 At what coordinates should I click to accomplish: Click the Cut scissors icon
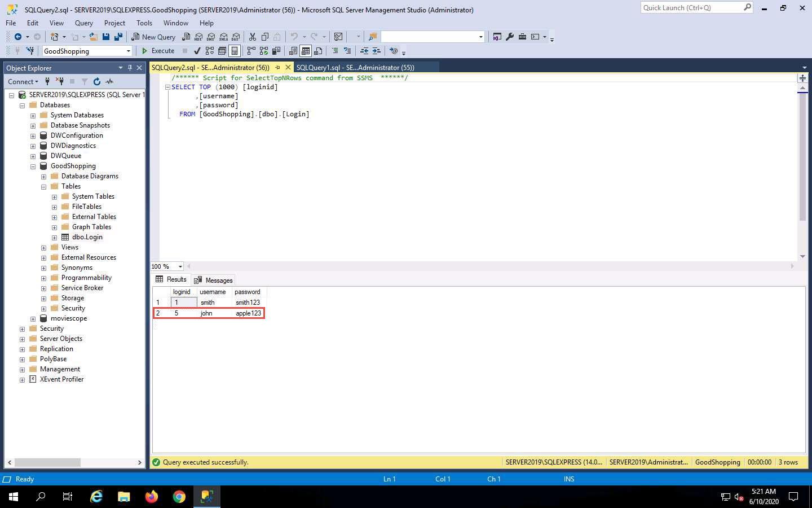click(x=252, y=37)
